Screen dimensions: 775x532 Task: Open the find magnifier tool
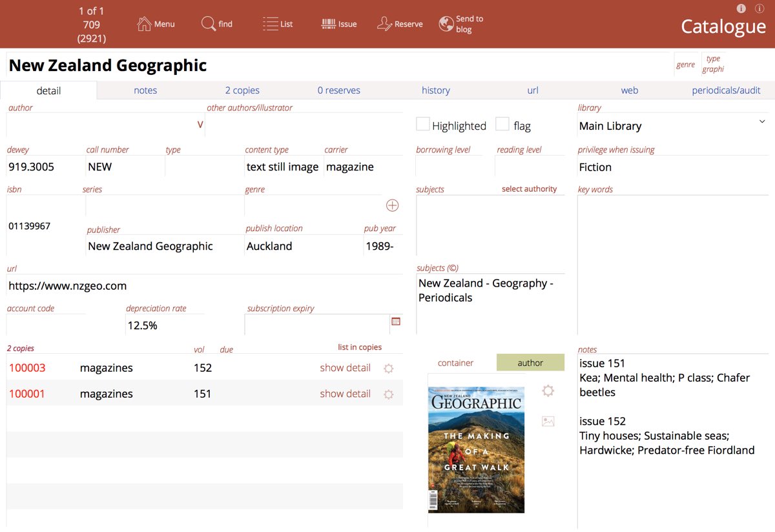(x=208, y=24)
